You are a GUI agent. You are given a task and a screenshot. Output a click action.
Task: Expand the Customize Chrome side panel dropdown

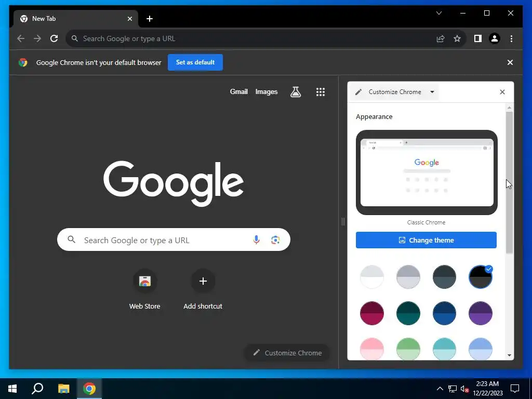(432, 92)
